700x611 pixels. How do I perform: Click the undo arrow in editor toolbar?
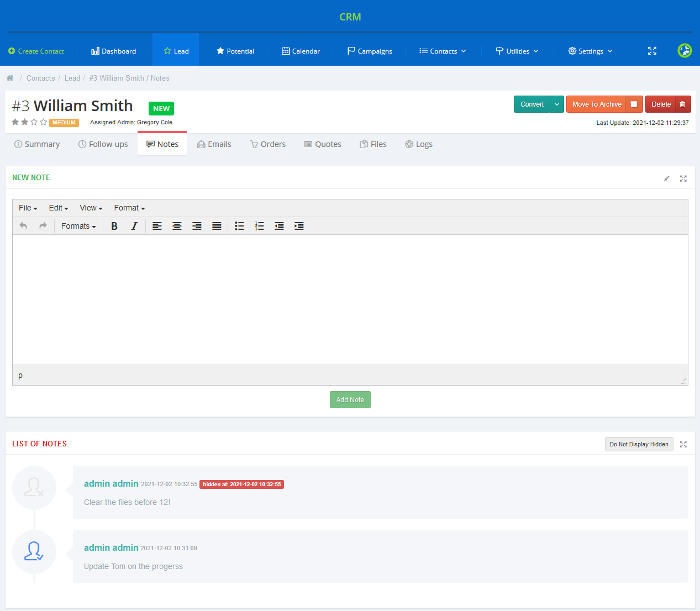pyautogui.click(x=23, y=225)
